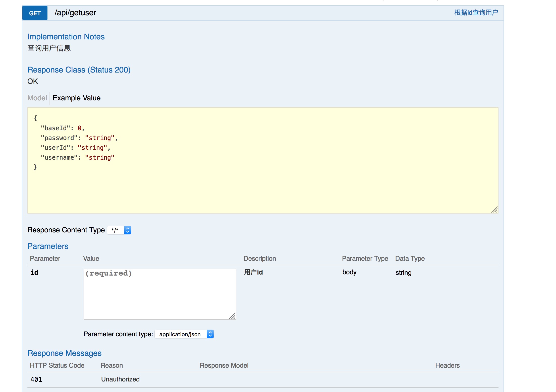Click the id parameter name label
The image size is (556, 392).
34,273
